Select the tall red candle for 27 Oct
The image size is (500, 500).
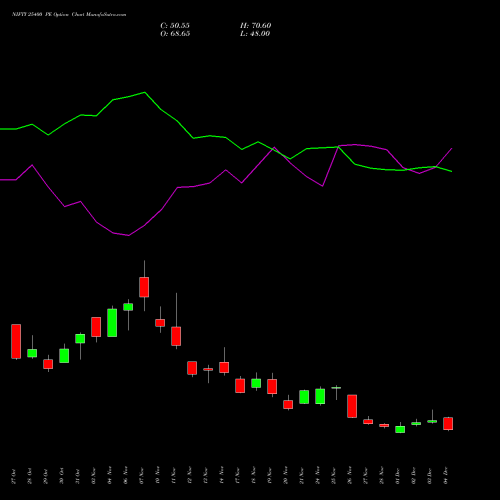pyautogui.click(x=16, y=341)
